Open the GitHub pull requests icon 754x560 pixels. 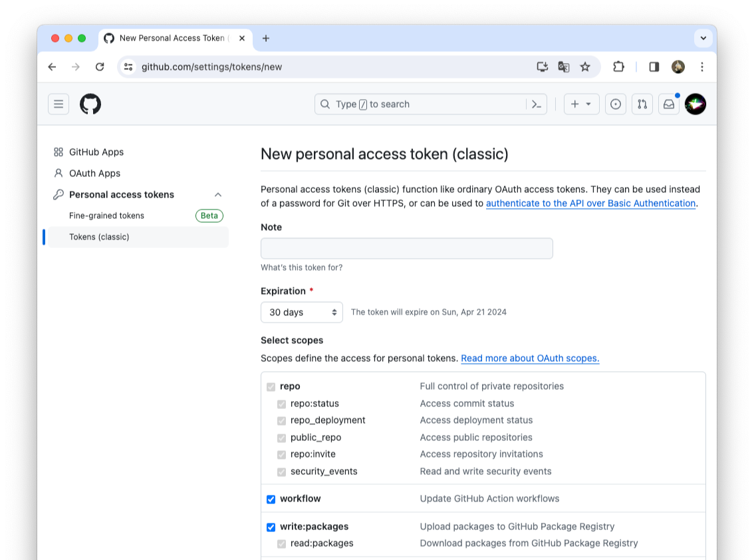click(642, 104)
